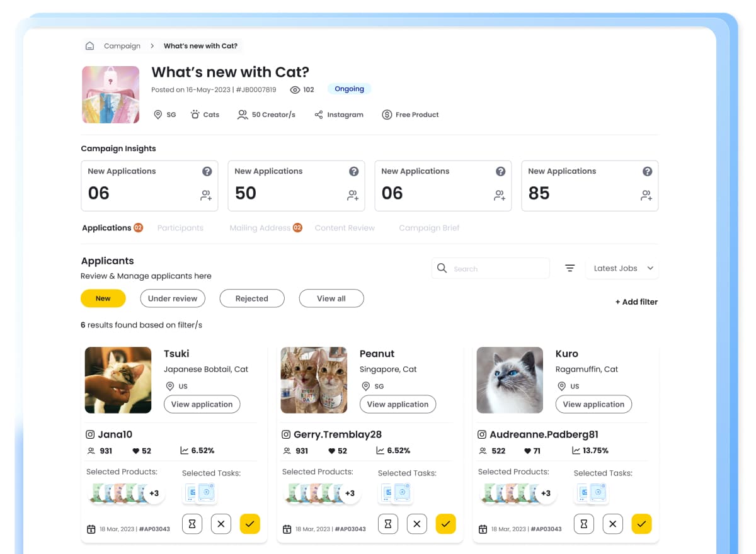View Peanut's full application
This screenshot has height=554, width=756.
398,404
